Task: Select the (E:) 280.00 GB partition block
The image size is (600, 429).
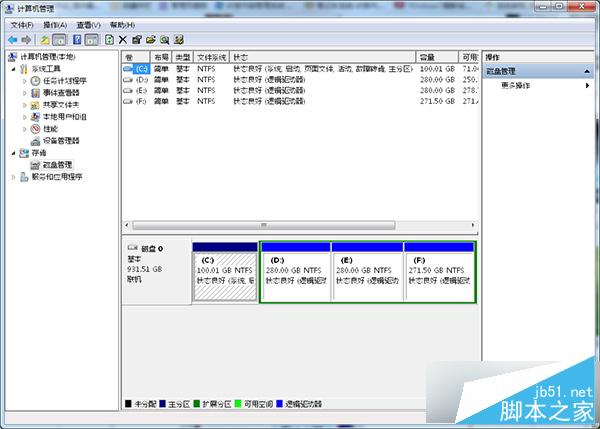Action: pos(367,272)
